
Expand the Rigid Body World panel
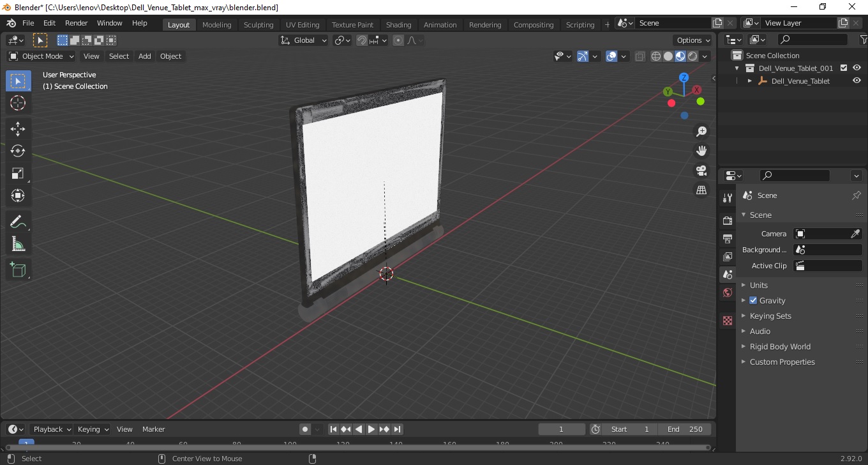coord(780,346)
